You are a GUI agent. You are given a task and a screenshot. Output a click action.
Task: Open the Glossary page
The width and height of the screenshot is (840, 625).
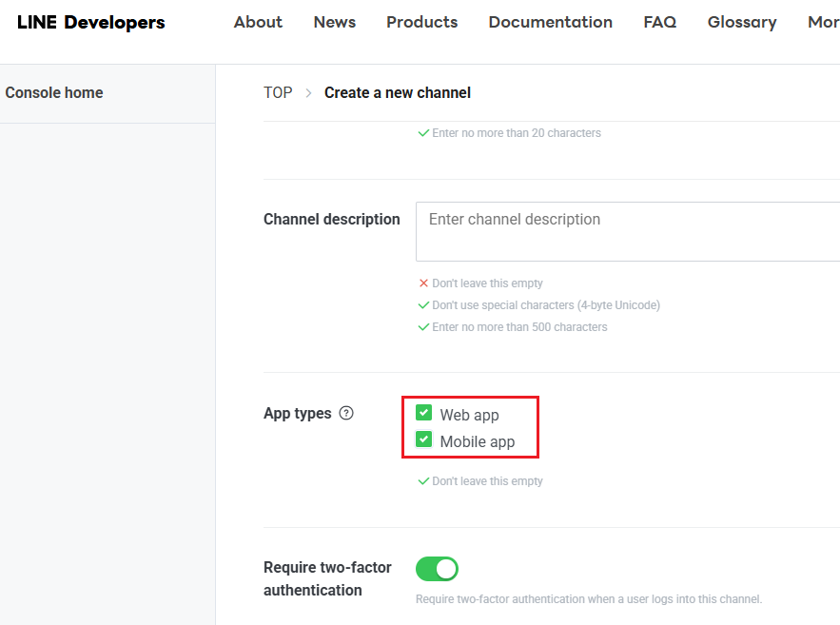click(x=741, y=22)
